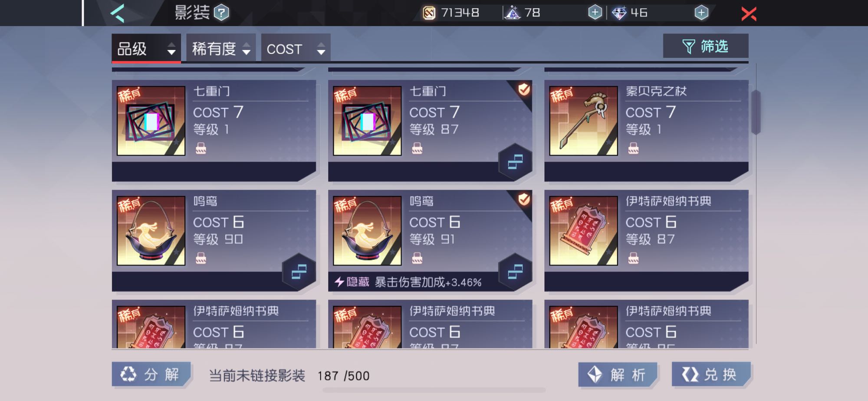The width and height of the screenshot is (868, 401).
Task: Toggle lock on level 1 七重门 card
Action: tap(201, 149)
